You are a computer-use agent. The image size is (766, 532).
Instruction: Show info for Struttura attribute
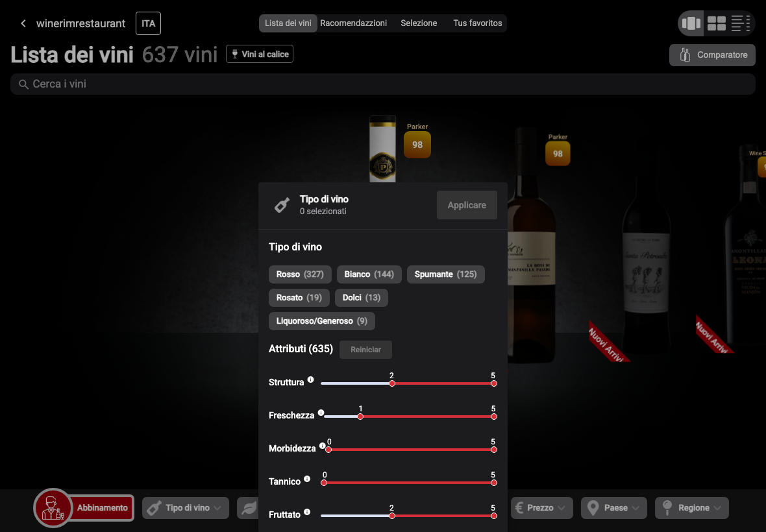pos(311,380)
